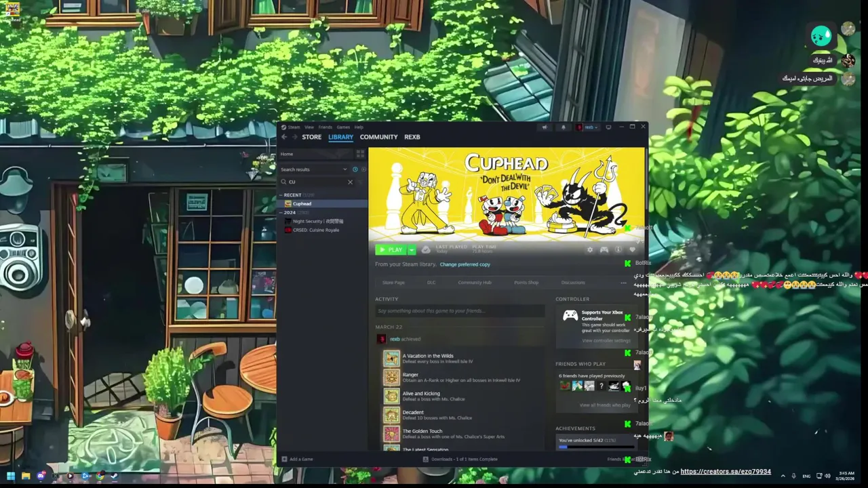Viewport: 868px width, 488px height.
Task: Open File Explorer from the taskbar
Action: (x=26, y=476)
